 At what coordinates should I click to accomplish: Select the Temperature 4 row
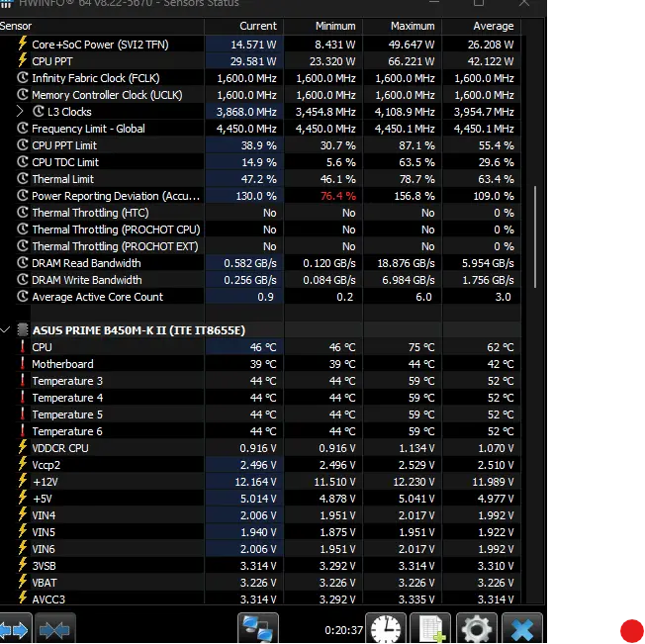[260, 398]
